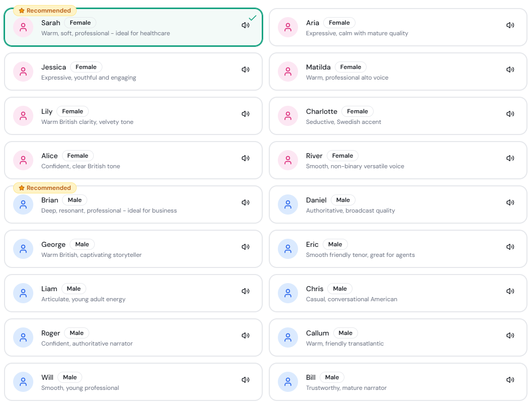Image resolution: width=532 pixels, height=407 pixels.
Task: Preview River voice with speaker icon
Action: click(x=510, y=158)
